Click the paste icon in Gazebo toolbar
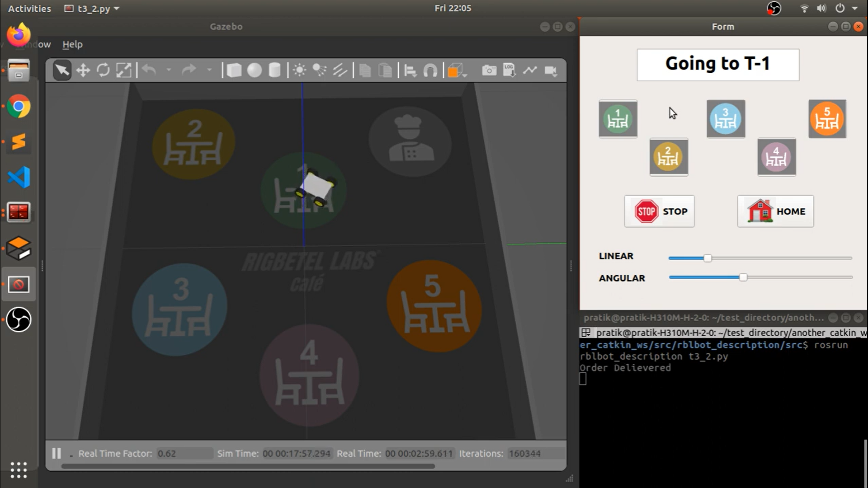Image resolution: width=868 pixels, height=488 pixels. click(x=385, y=70)
